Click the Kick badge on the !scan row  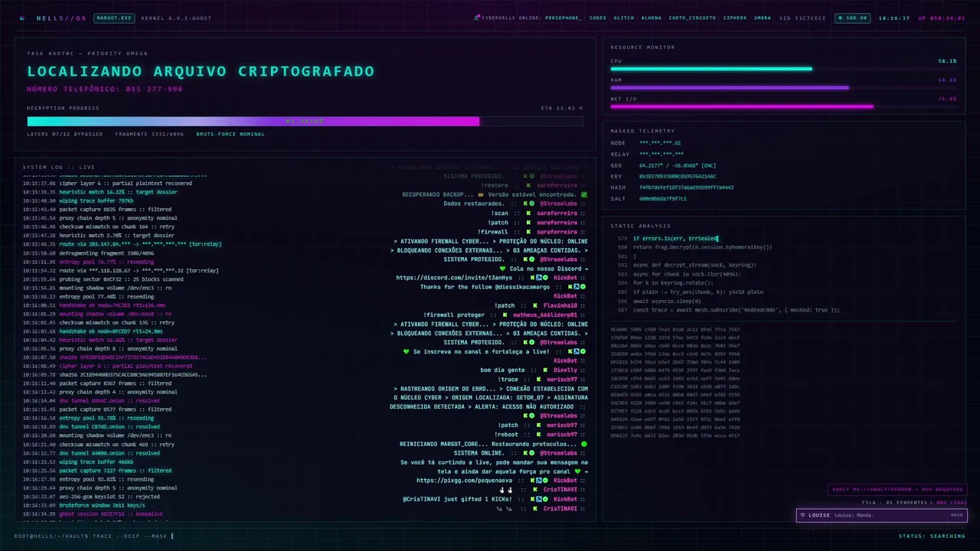(528, 213)
